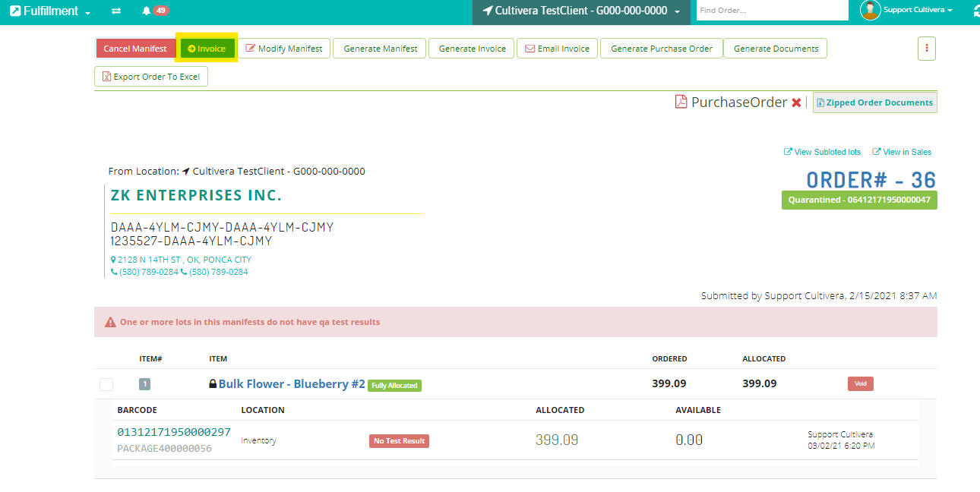The image size is (980, 492).
Task: Click the PACKAGE400000056 text
Action: click(x=164, y=449)
